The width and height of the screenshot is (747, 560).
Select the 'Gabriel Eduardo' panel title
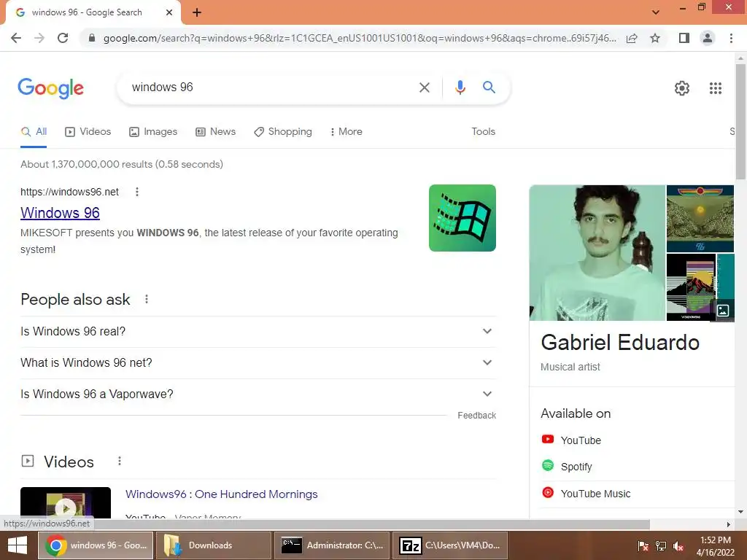click(x=620, y=343)
